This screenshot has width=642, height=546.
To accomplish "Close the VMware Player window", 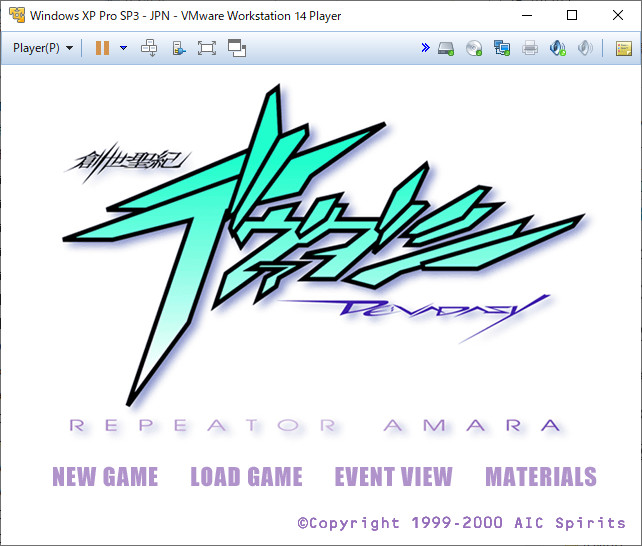I will coord(618,16).
